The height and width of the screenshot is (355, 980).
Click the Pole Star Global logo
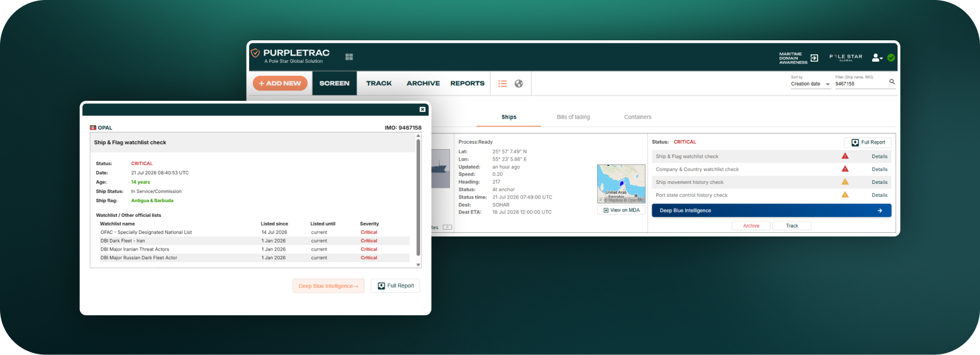click(846, 57)
